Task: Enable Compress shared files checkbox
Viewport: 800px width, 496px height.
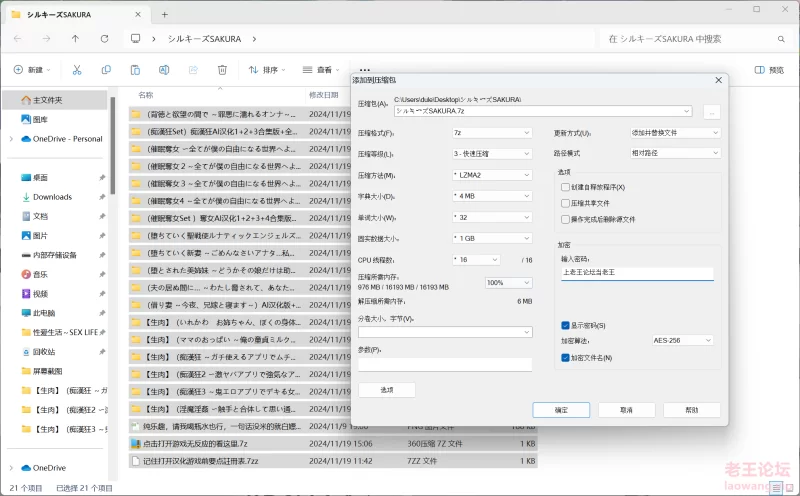Action: (x=565, y=203)
